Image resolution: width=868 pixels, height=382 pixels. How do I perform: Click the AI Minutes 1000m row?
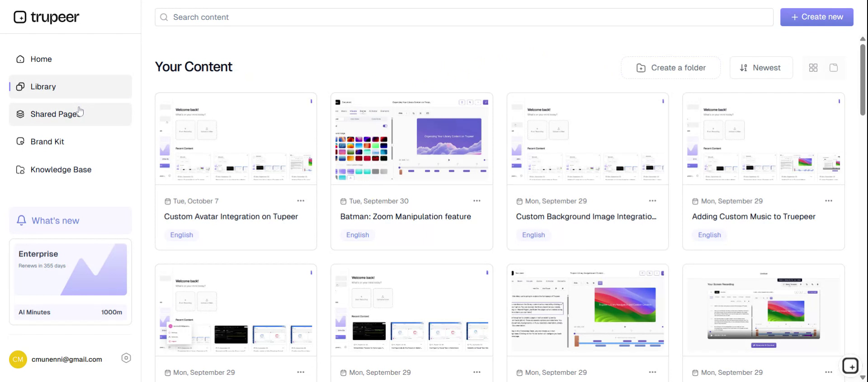pyautogui.click(x=71, y=312)
